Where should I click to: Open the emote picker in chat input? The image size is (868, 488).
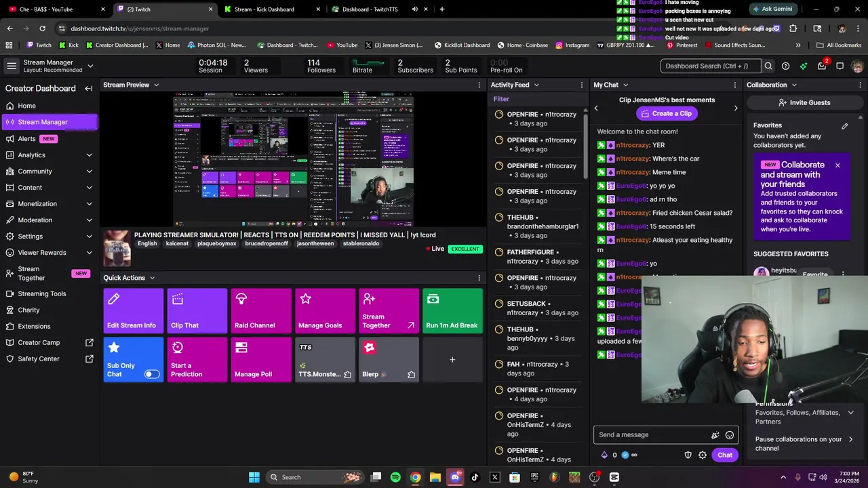(730, 435)
